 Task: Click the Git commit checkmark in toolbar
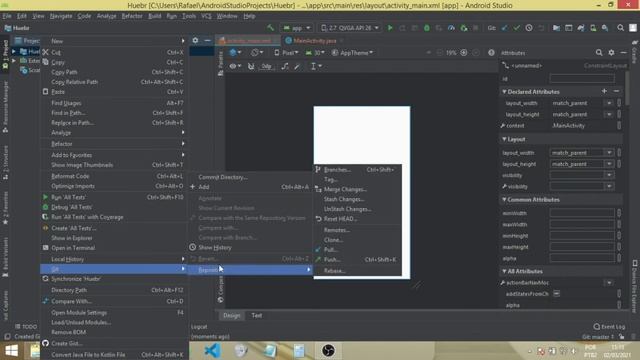point(517,28)
